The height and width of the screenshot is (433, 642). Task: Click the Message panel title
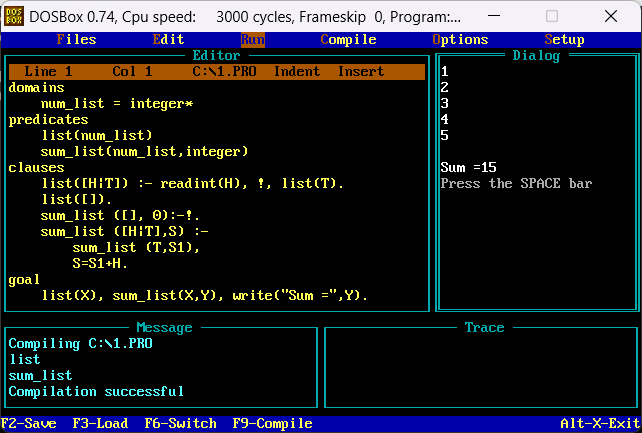click(164, 327)
